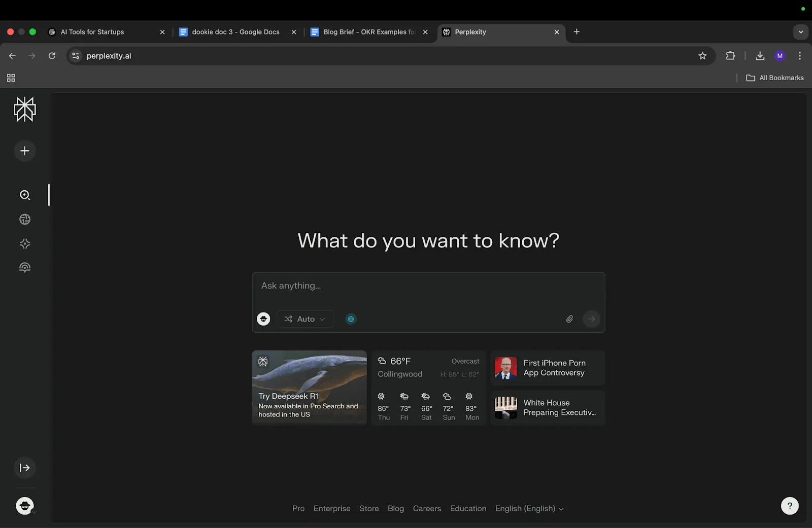Switch to dookie doc 3 Google Docs tab

(x=238, y=32)
